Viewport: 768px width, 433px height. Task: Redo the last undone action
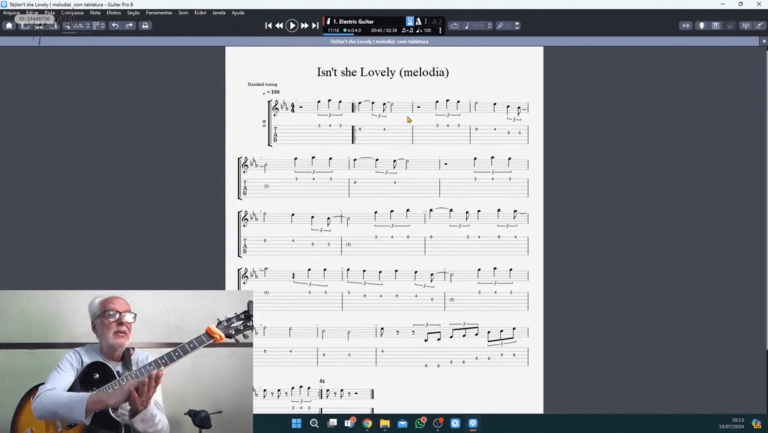pos(129,25)
